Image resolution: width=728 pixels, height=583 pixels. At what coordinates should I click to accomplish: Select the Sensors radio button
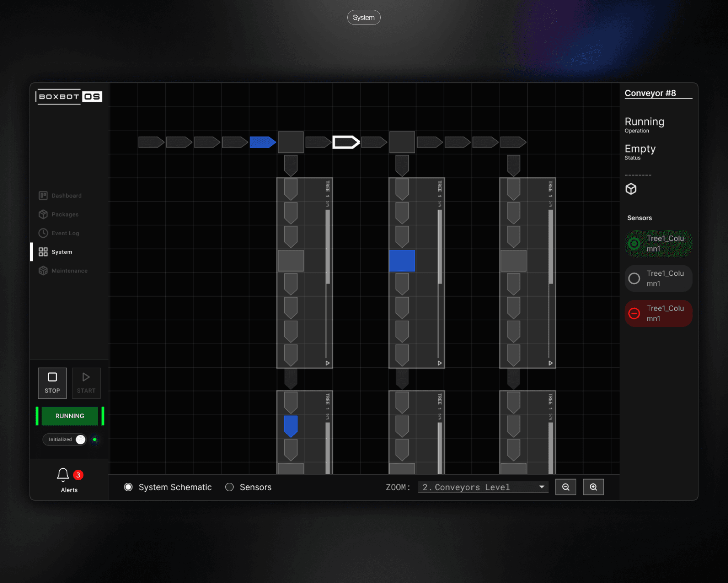pyautogui.click(x=230, y=487)
